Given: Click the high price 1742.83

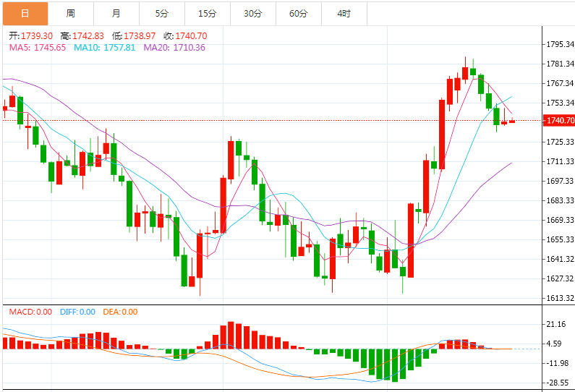Looking at the screenshot, I should (x=88, y=36).
